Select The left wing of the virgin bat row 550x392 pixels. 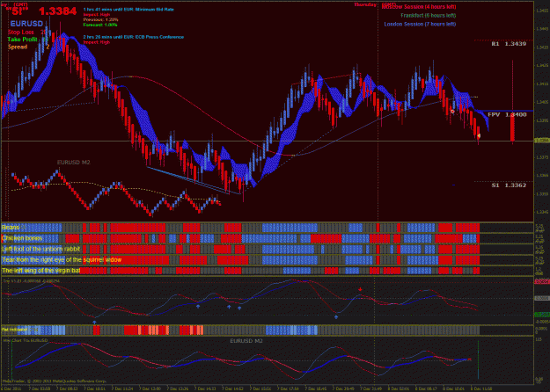(41, 271)
